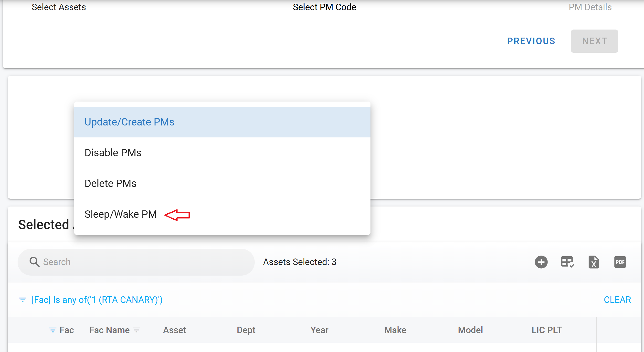Export table using PDF icon
The width and height of the screenshot is (644, 352).
[x=620, y=262]
